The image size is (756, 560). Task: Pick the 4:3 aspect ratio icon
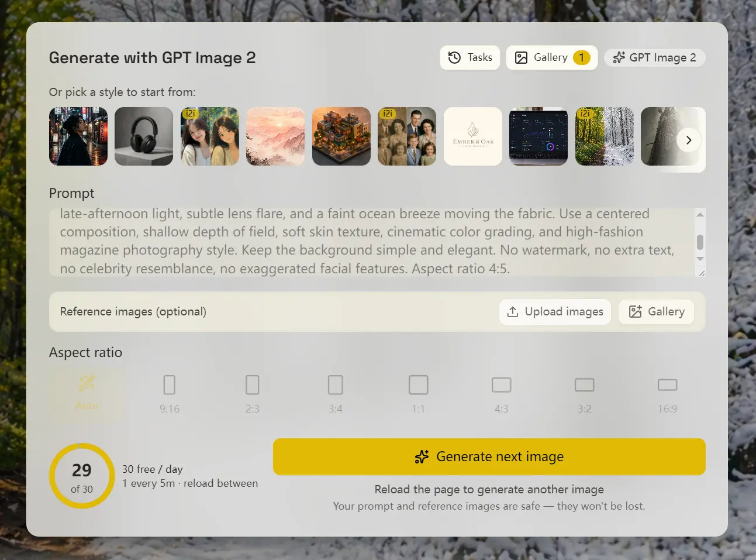pos(501,393)
